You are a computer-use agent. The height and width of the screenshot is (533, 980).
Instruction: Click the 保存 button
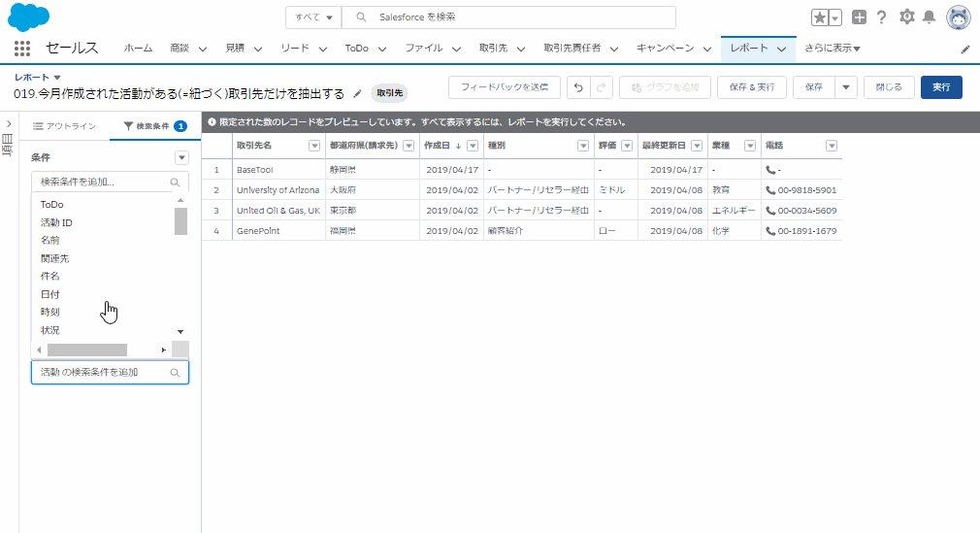(x=814, y=87)
